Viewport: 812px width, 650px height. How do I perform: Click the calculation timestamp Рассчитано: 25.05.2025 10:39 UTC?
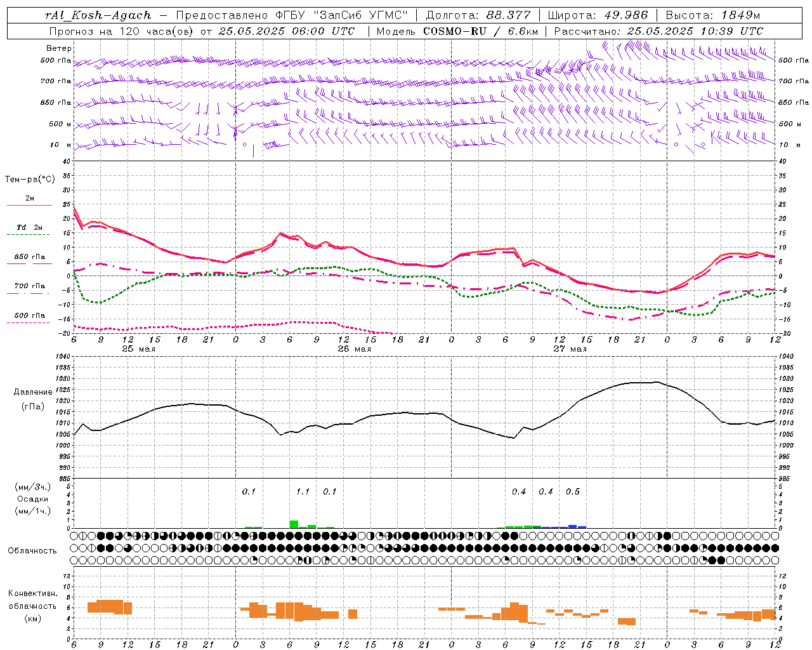click(658, 31)
